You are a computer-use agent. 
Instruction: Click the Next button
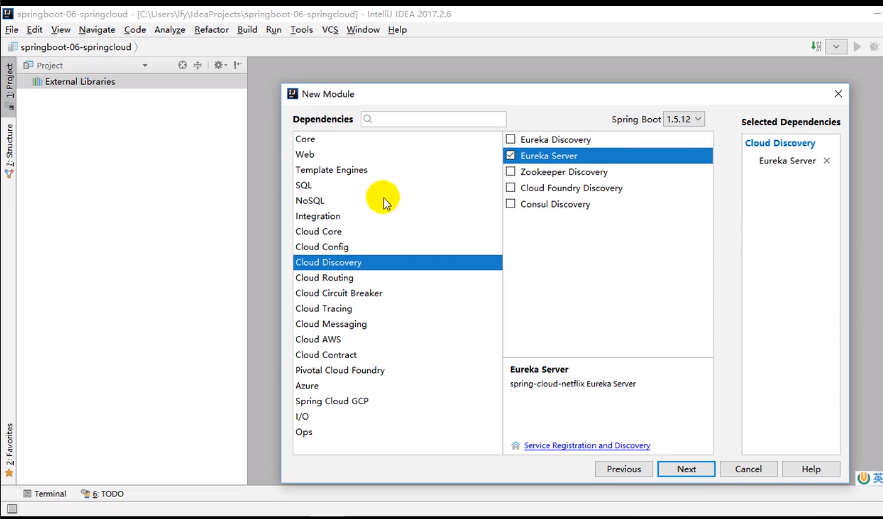click(686, 469)
